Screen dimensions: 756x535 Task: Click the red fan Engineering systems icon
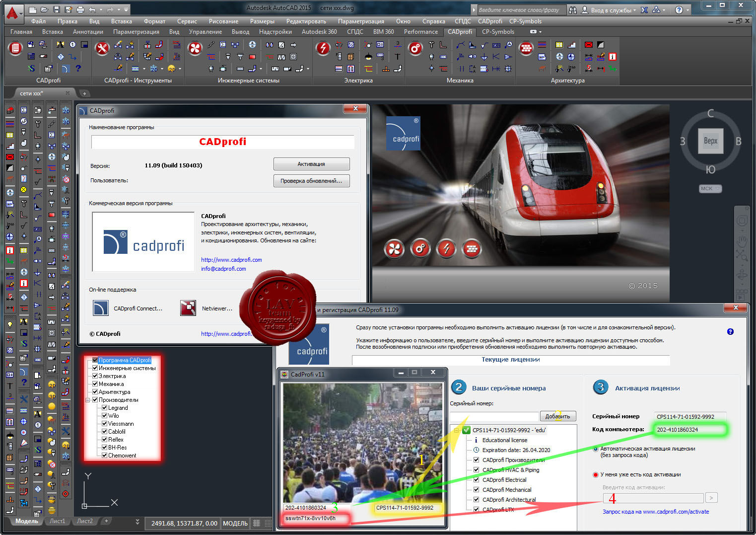(x=195, y=49)
